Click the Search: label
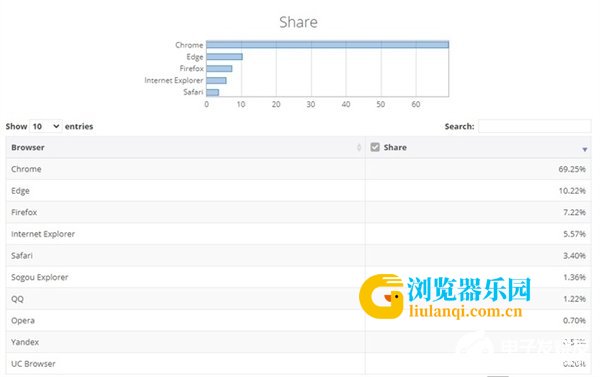This screenshot has width=600, height=377. coord(459,126)
